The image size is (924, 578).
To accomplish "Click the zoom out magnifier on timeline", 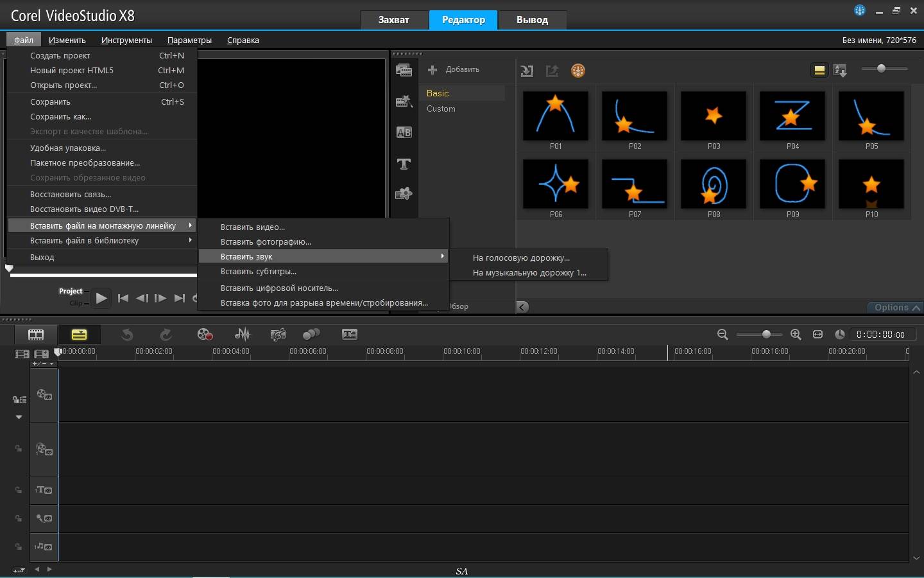I will pyautogui.click(x=723, y=334).
